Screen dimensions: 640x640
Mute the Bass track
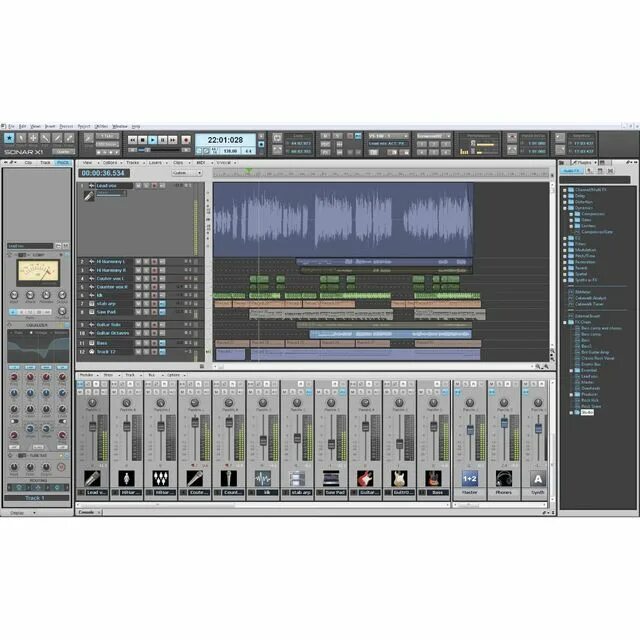pos(138,343)
